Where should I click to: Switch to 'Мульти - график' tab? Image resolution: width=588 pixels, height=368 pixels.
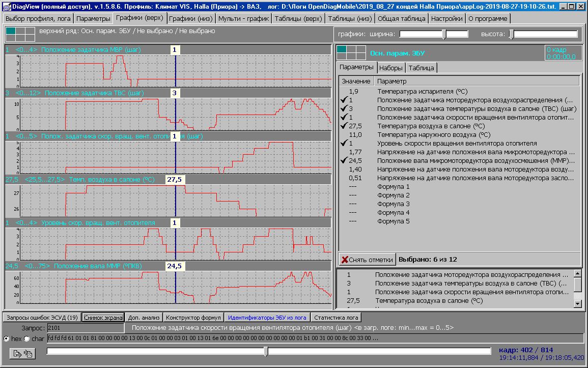[x=243, y=18]
